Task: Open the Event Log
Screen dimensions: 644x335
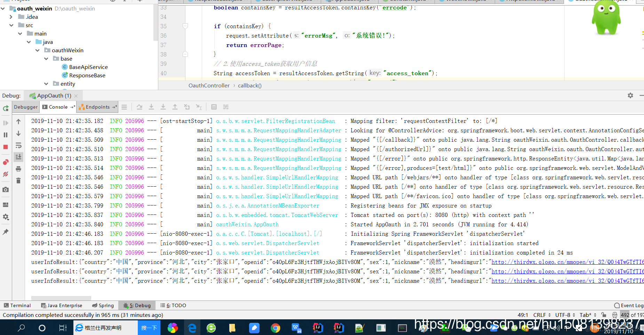Action: [629, 305]
